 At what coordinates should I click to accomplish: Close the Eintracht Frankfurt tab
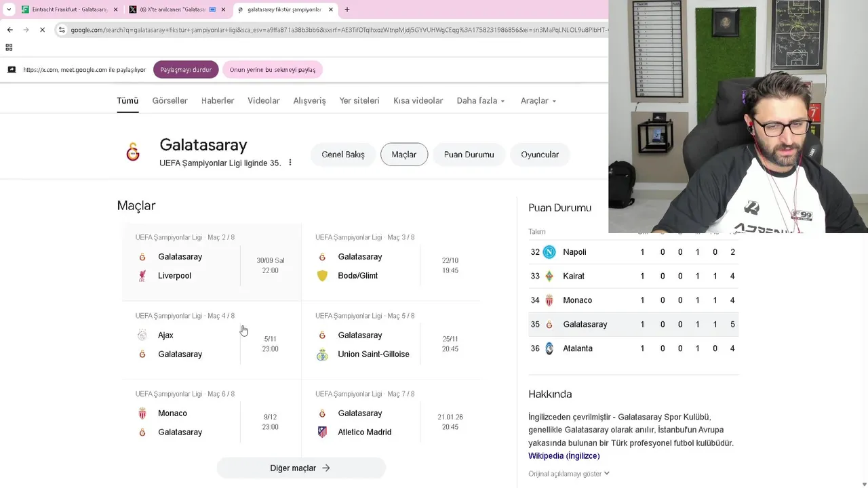[115, 9]
